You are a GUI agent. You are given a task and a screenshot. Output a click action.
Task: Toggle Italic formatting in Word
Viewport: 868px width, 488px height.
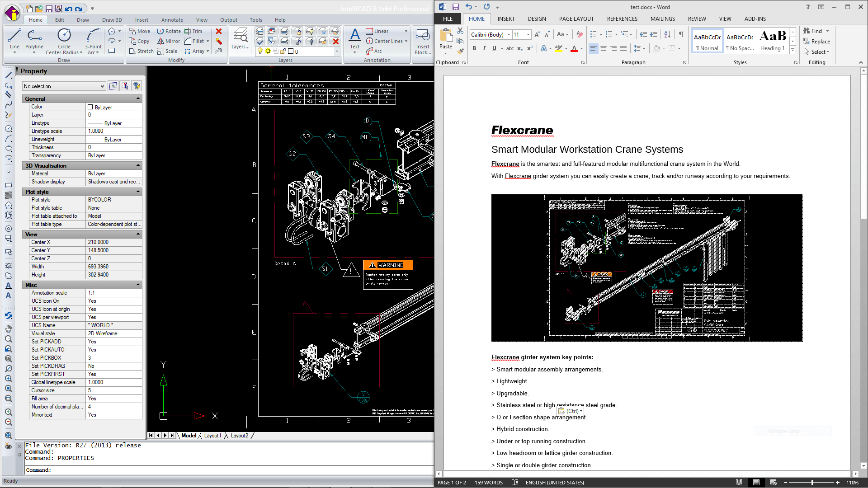[484, 48]
